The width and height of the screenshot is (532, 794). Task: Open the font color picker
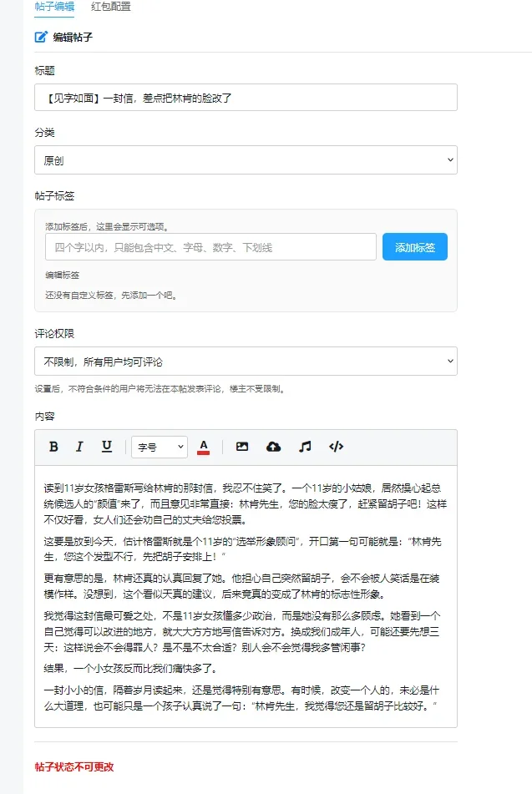(x=203, y=448)
